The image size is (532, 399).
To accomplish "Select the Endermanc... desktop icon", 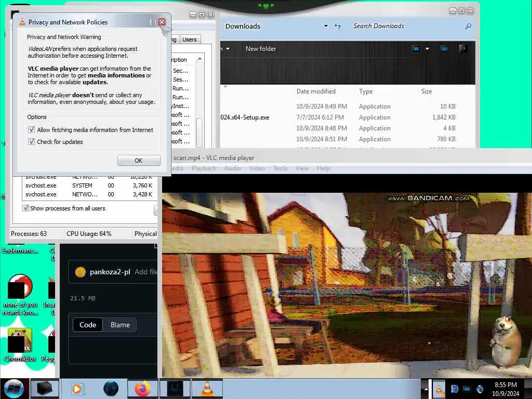I will pyautogui.click(x=20, y=250).
